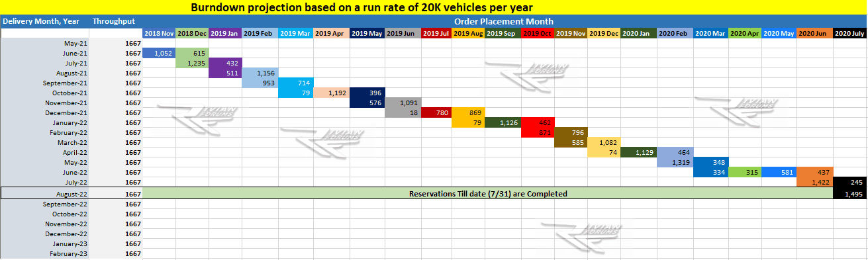Select the '2019 Aug' column header
This screenshot has width=868, height=260.
pyautogui.click(x=468, y=32)
